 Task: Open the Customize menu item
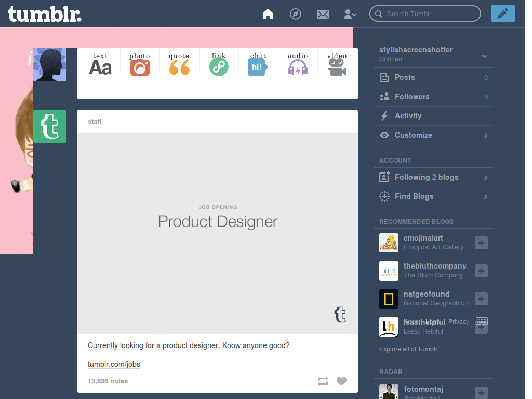pyautogui.click(x=433, y=135)
